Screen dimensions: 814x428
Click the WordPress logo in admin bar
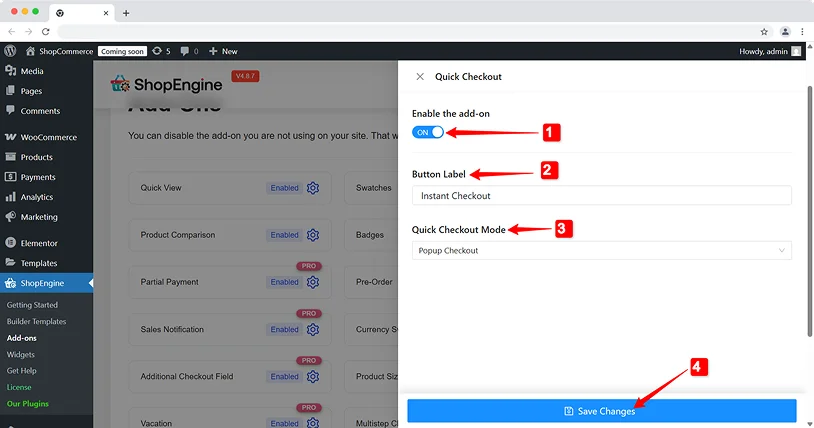[10, 51]
